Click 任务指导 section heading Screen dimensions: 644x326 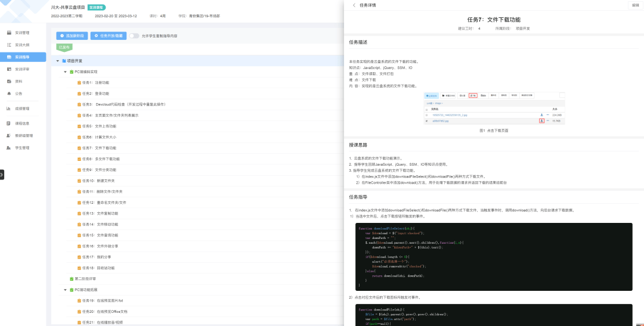(x=358, y=197)
